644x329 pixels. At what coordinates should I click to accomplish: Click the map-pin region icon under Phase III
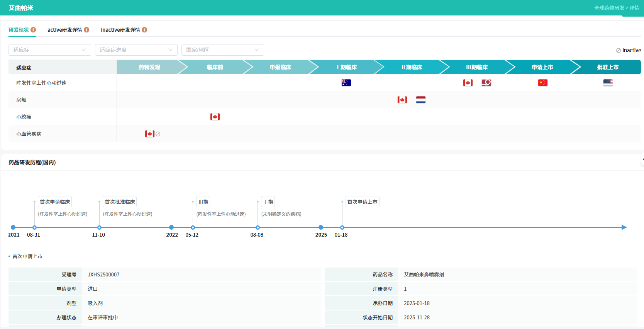[486, 83]
